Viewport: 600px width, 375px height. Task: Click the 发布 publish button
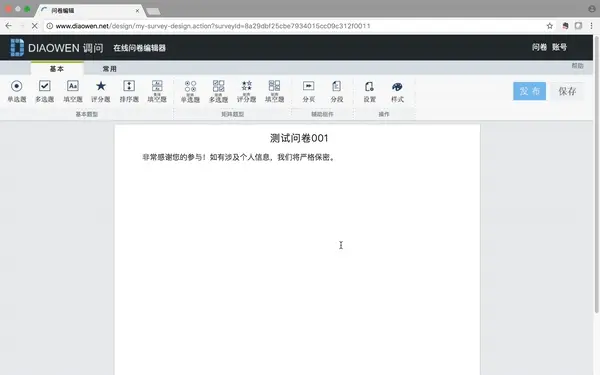click(x=529, y=91)
